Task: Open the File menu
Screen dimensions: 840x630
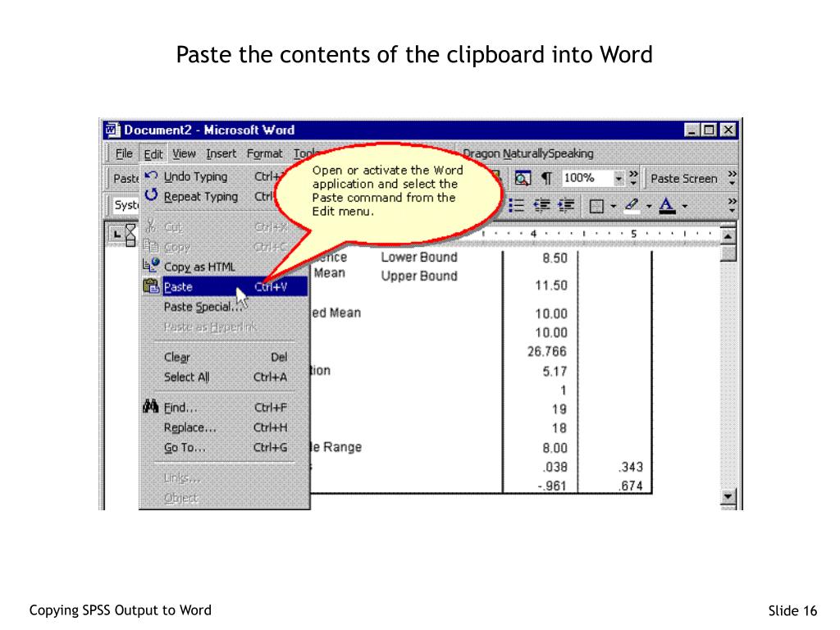Action: pyautogui.click(x=124, y=153)
